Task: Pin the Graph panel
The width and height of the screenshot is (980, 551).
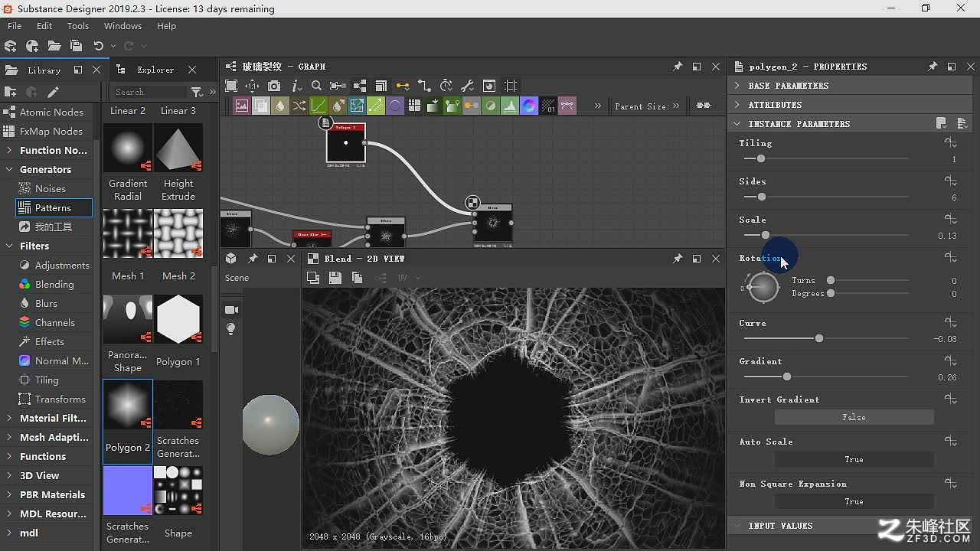Action: [678, 67]
